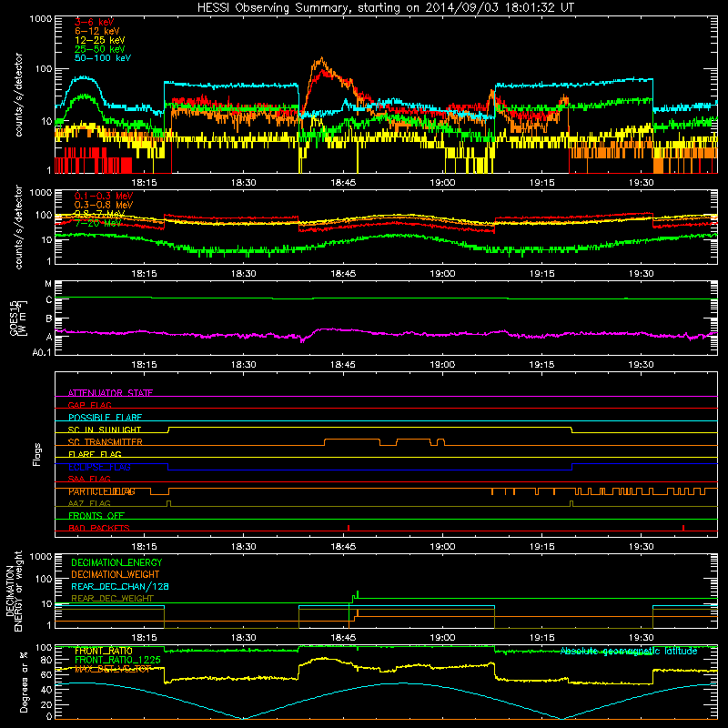Click the '0.1-0.3 MeV' legend label
The image size is (728, 728).
pyautogui.click(x=104, y=196)
